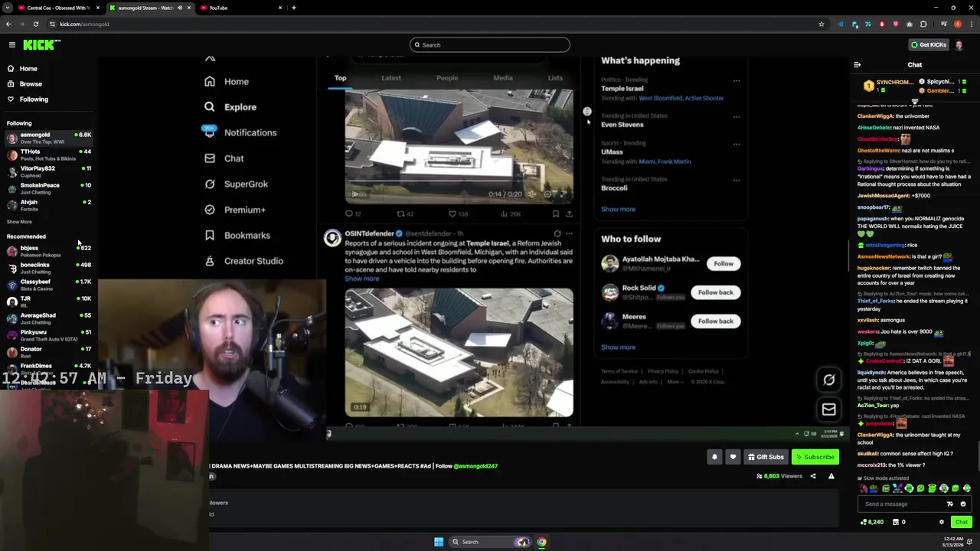The width and height of the screenshot is (980, 551).
Task: Click the Windows Start button
Action: point(439,542)
